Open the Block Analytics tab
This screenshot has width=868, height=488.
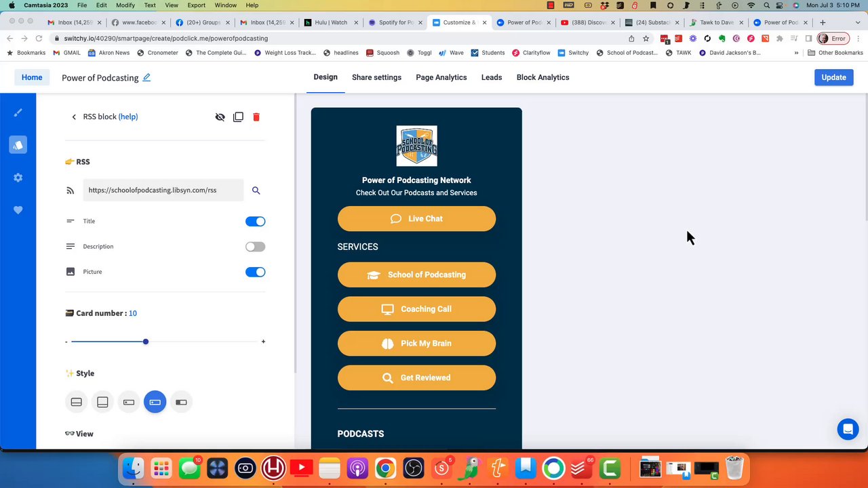[x=542, y=77]
